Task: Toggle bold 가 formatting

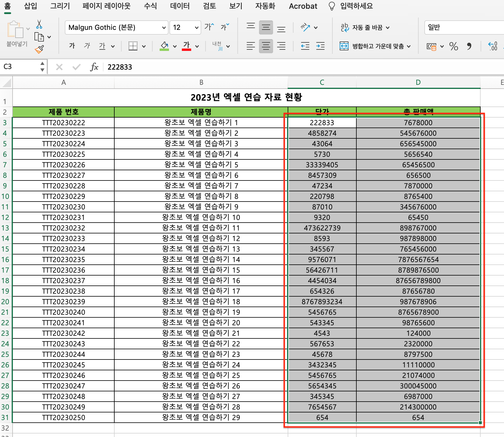Action: (x=72, y=46)
